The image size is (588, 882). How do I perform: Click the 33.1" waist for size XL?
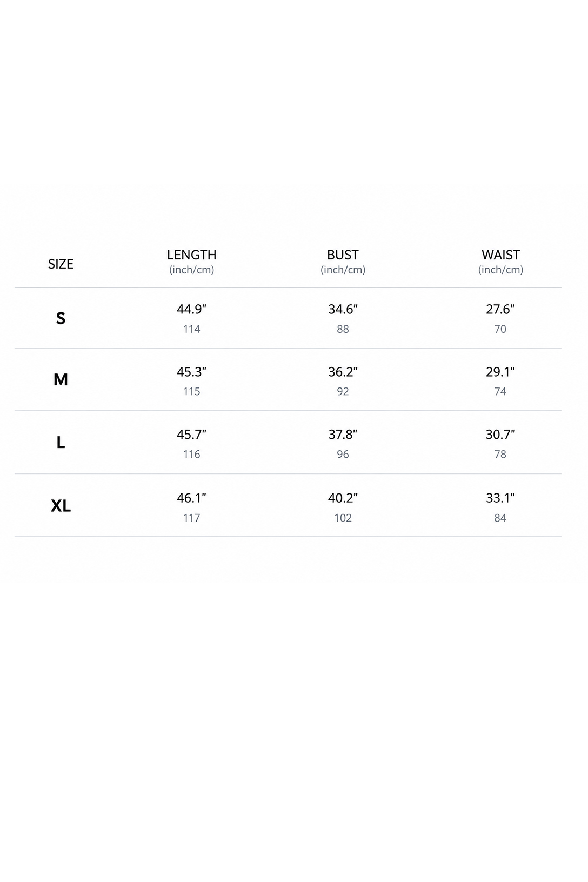click(x=500, y=498)
